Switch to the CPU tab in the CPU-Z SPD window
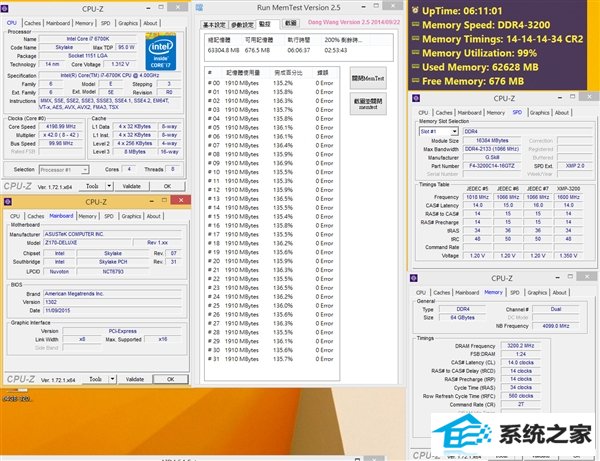The height and width of the screenshot is (461, 600). 423,113
